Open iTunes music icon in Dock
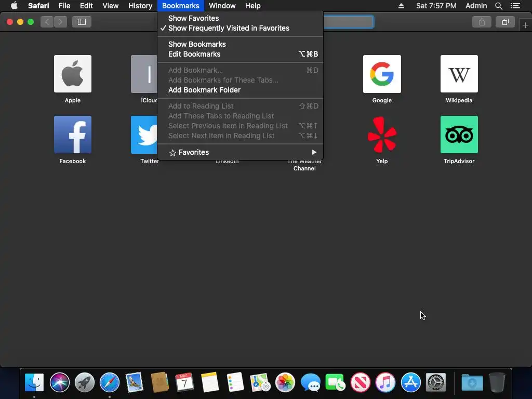This screenshot has width=532, height=399. coord(385,382)
